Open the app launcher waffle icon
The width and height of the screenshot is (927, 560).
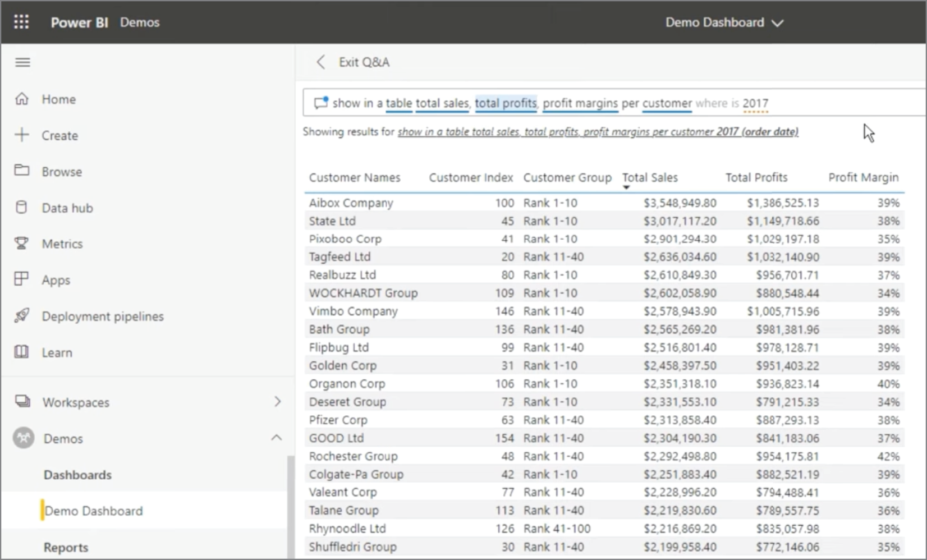[x=21, y=22]
